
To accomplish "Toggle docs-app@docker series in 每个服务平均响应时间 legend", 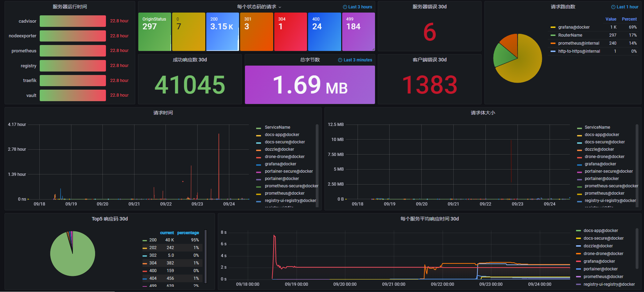I will [600, 231].
